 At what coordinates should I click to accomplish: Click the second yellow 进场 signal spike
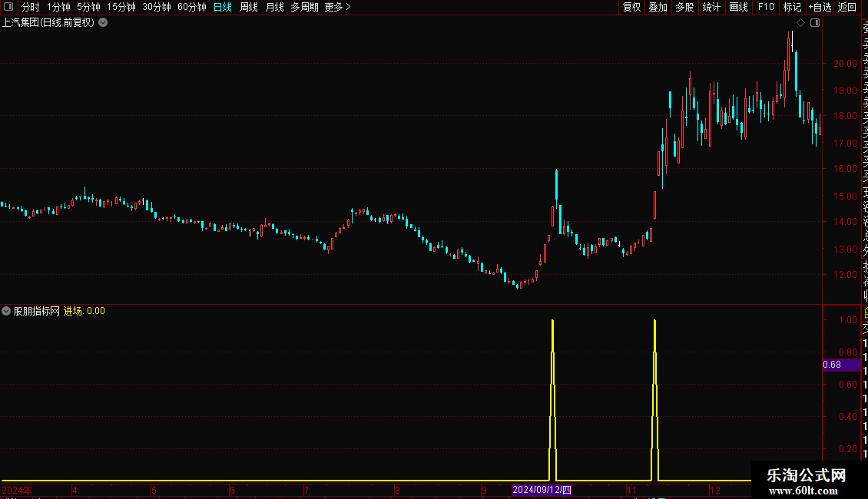coord(655,399)
